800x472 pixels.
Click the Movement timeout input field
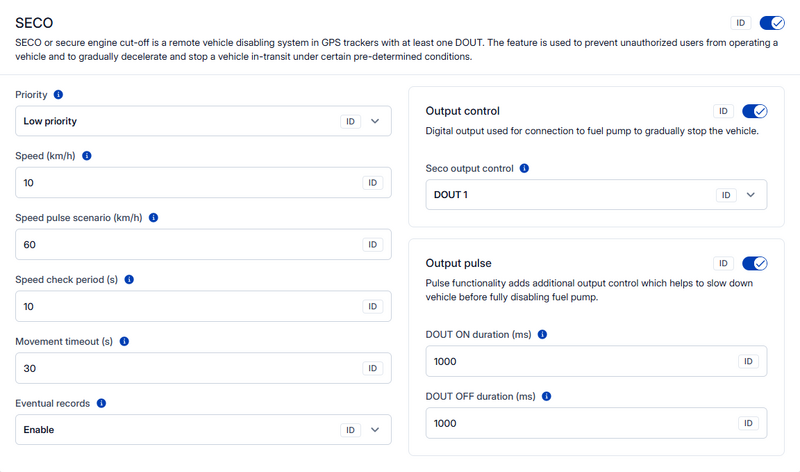tap(185, 368)
